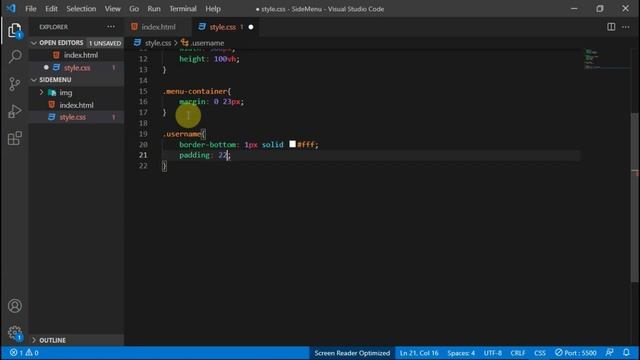This screenshot has width=640, height=360.
Task: Open the Help menu
Action: pos(213,9)
